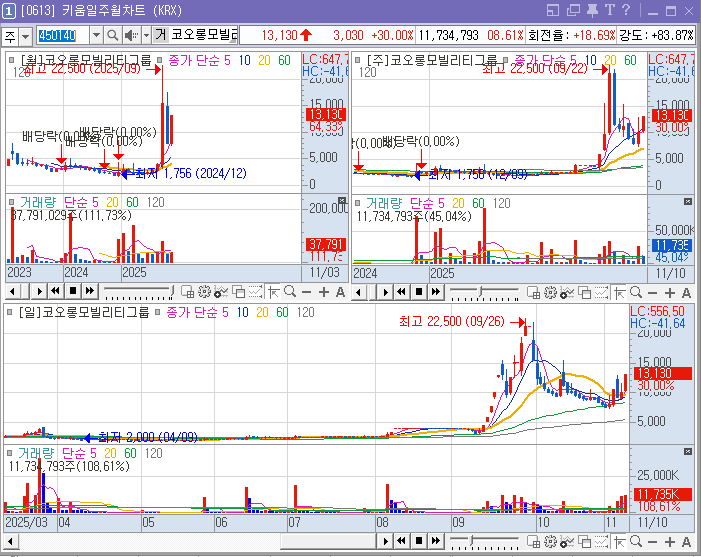Click the A text icon on the monthly chart toolbar
This screenshot has height=557, width=701.
(x=340, y=292)
